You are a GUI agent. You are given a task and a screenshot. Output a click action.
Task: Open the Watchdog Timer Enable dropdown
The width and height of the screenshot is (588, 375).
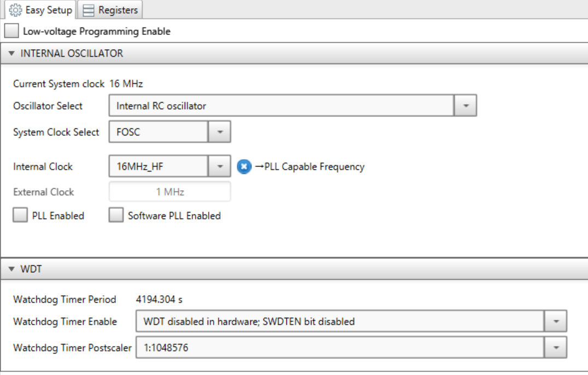tap(556, 321)
